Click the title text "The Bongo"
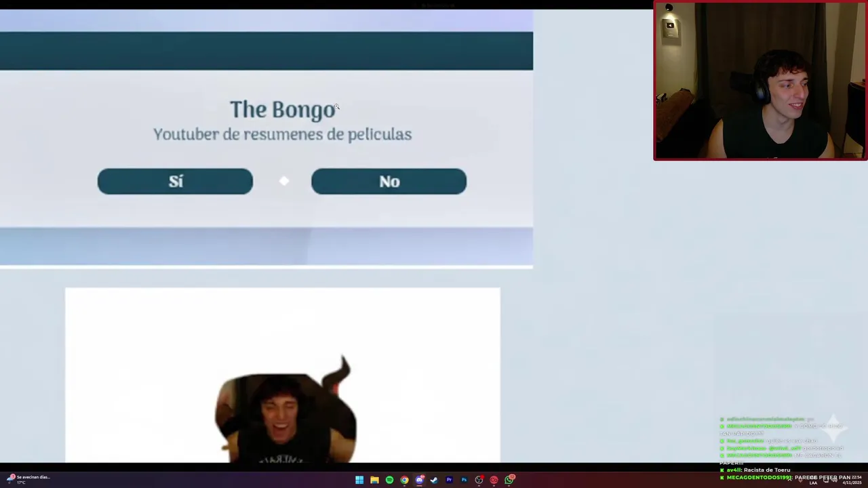 (282, 110)
